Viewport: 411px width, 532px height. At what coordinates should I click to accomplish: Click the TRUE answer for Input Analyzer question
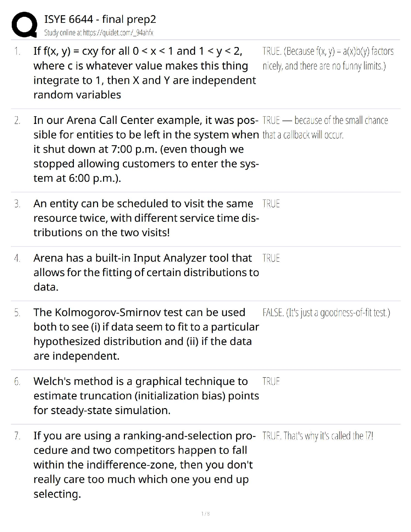(271, 258)
